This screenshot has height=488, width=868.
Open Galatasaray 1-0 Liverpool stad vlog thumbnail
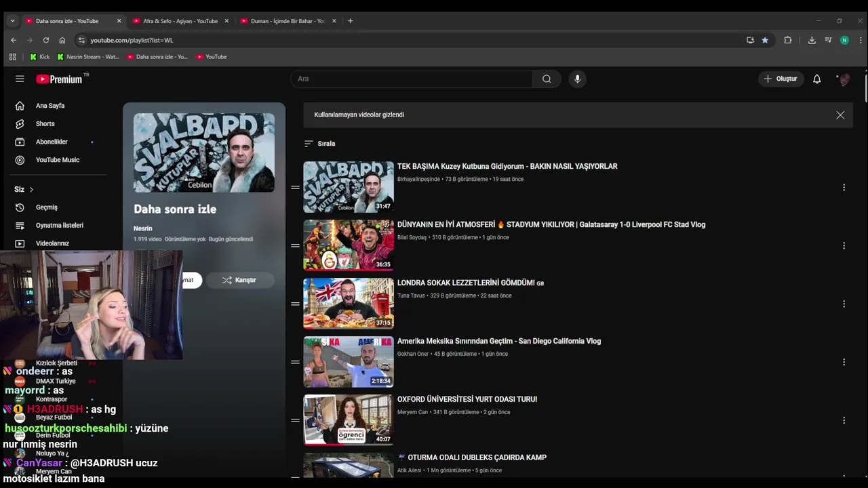click(x=349, y=245)
